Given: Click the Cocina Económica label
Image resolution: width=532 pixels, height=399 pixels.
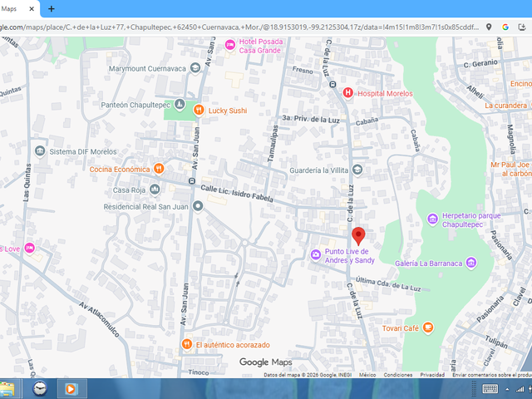Looking at the screenshot, I should tap(120, 170).
